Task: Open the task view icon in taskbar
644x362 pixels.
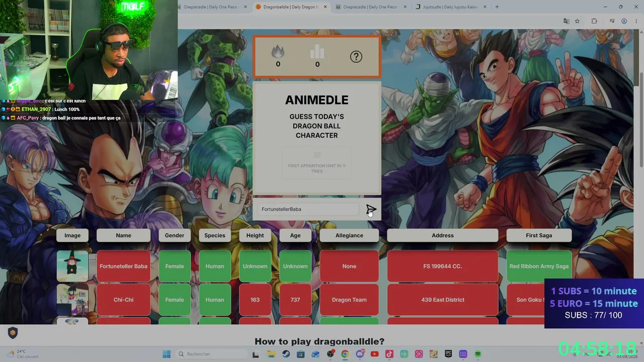Action: (x=256, y=354)
